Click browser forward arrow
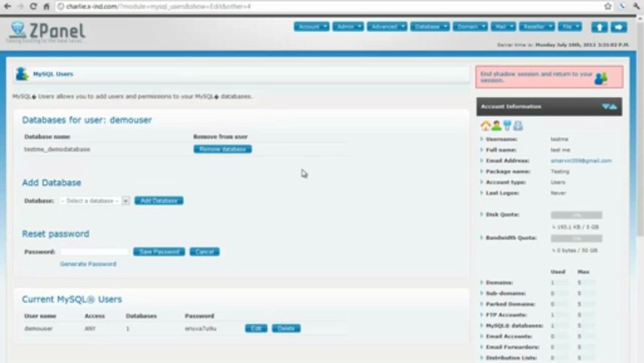Image resolution: width=644 pixels, height=363 pixels. [21, 7]
